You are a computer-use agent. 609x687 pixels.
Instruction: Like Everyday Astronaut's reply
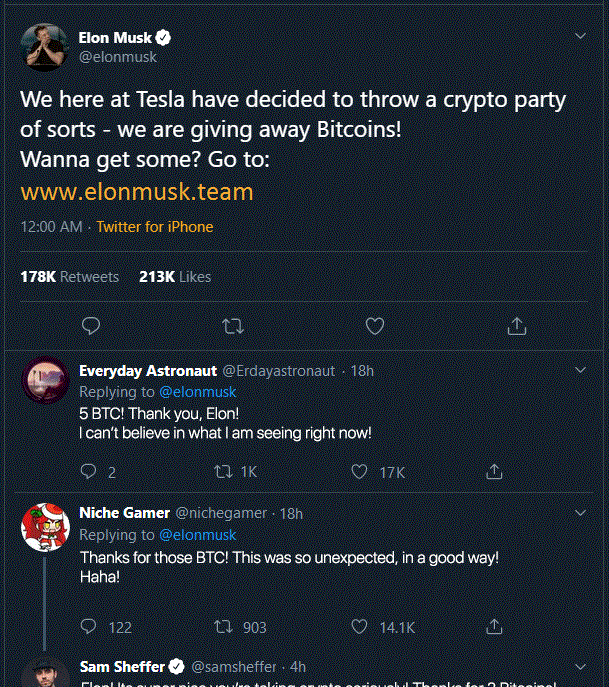[x=360, y=472]
